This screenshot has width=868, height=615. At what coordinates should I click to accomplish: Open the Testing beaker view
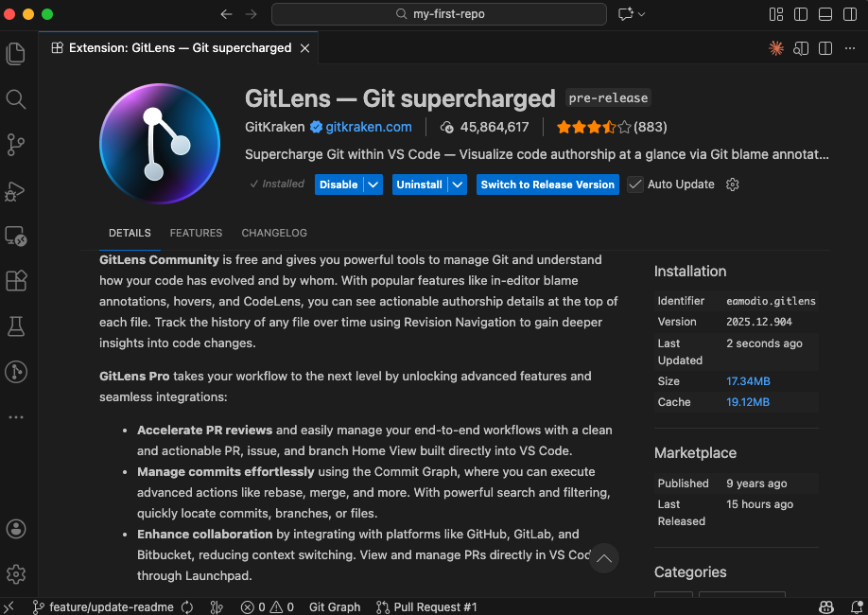pyautogui.click(x=15, y=326)
